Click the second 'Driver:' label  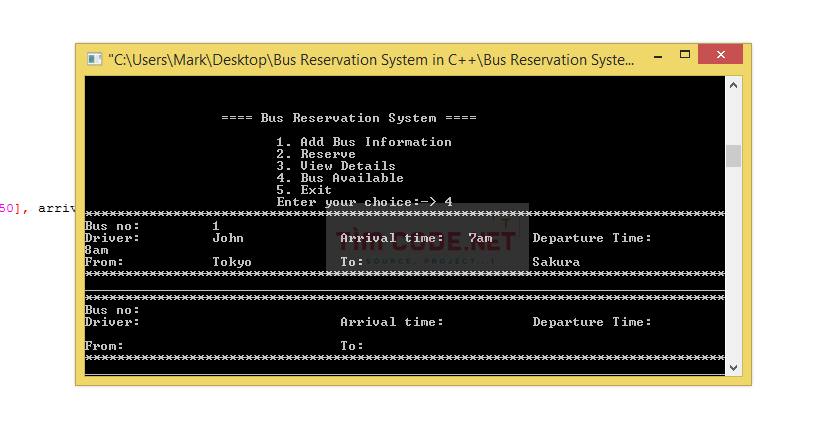(112, 322)
